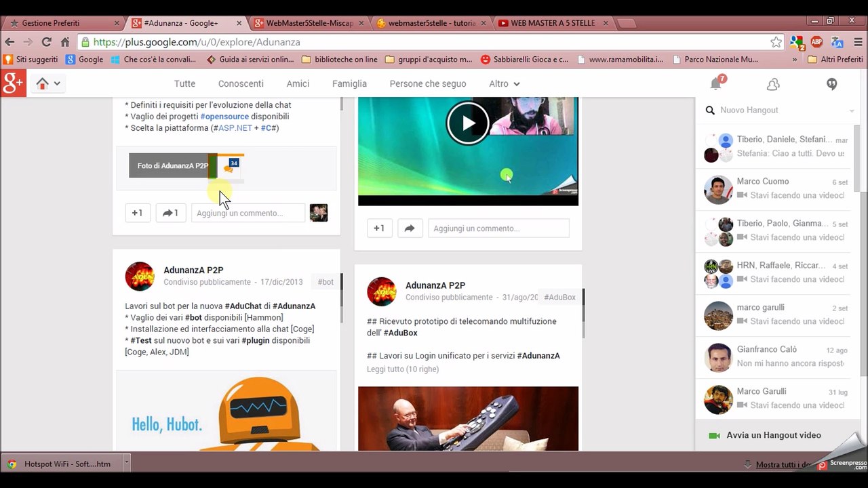Open the gruppi d'acquisto bookmark folder
This screenshot has height=488, width=868.
point(429,60)
